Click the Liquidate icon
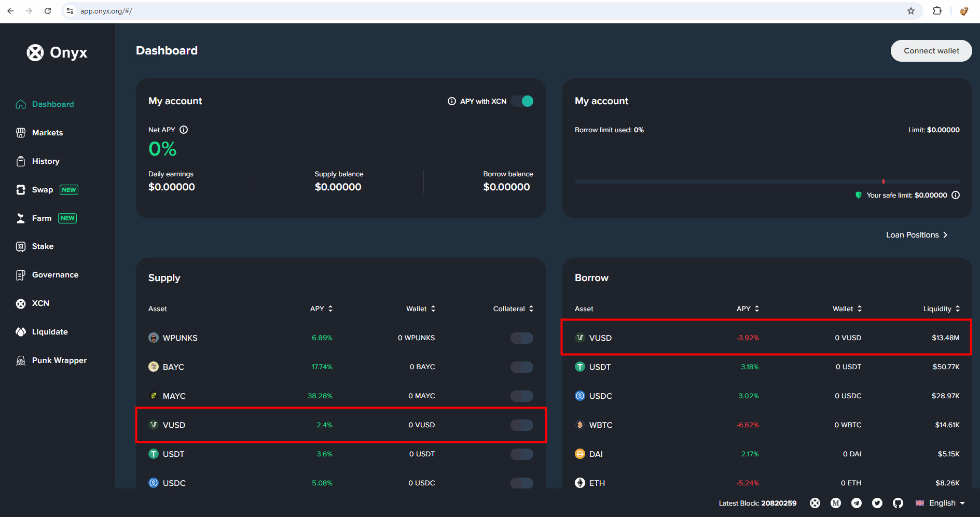Screen dimensions: 980x517 (21, 331)
